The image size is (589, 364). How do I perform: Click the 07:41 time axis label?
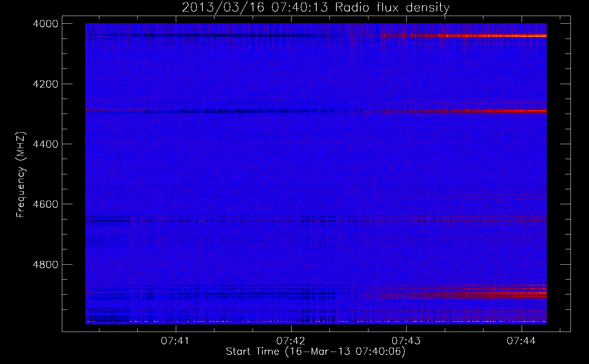click(x=175, y=341)
